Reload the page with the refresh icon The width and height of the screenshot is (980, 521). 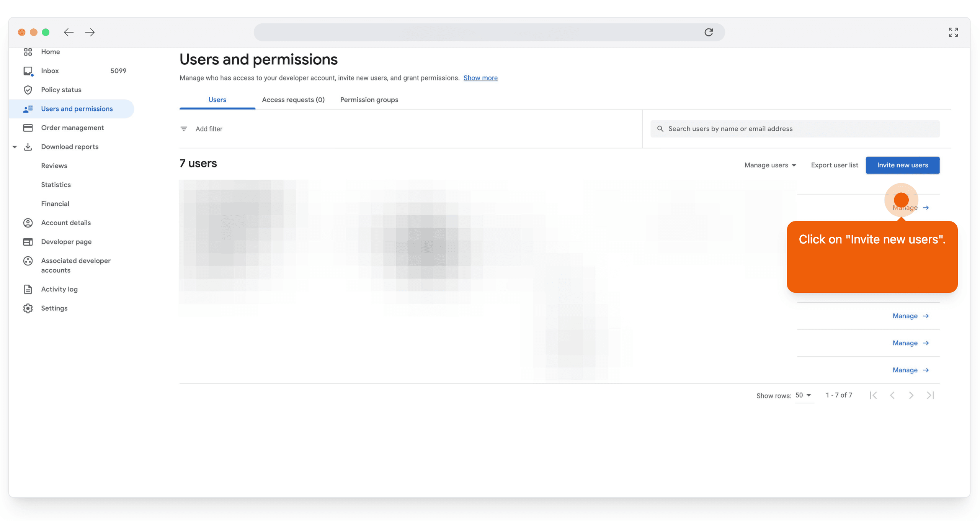[709, 32]
